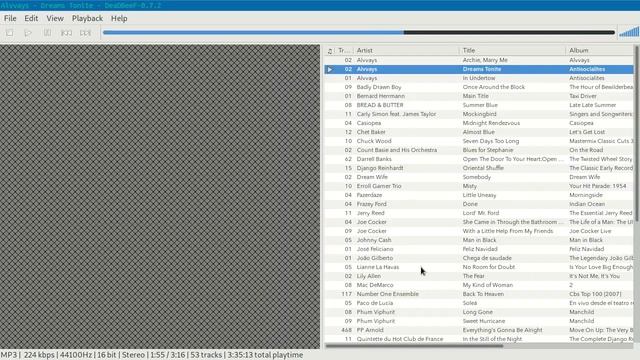This screenshot has width=640, height=360.
Task: Select Carly Simon Mockingbird track
Action: pyautogui.click(x=479, y=114)
